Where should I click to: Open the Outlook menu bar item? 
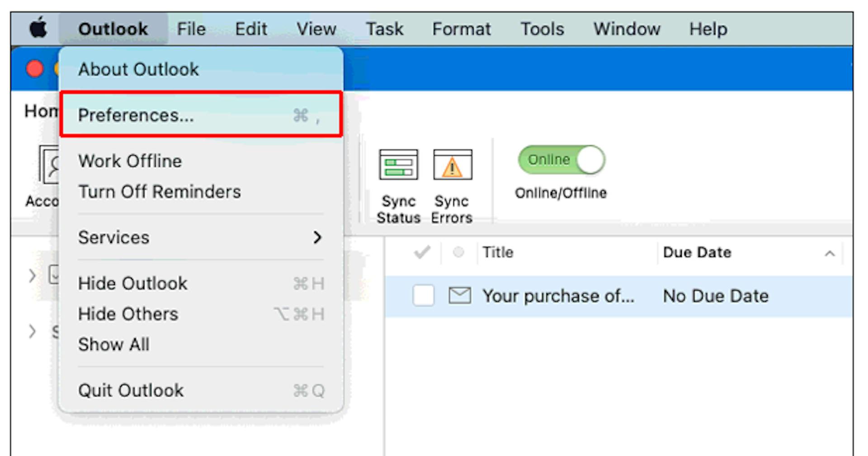tap(113, 28)
